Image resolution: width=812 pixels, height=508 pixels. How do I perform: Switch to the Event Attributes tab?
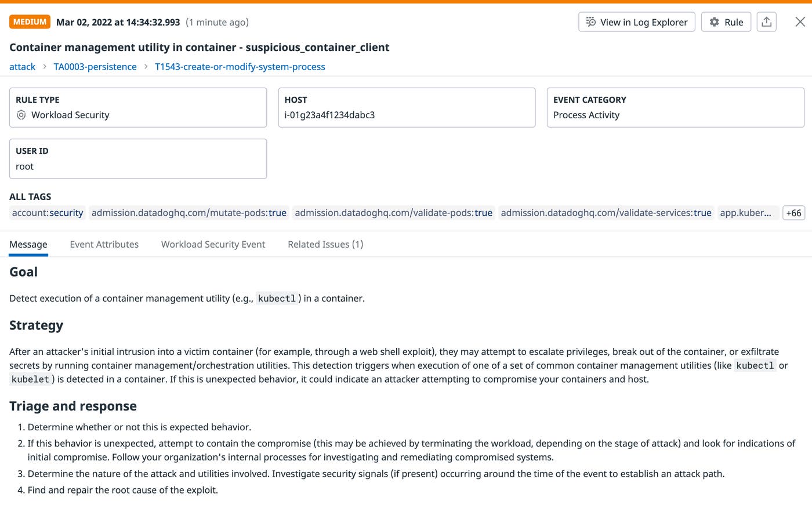tap(104, 244)
